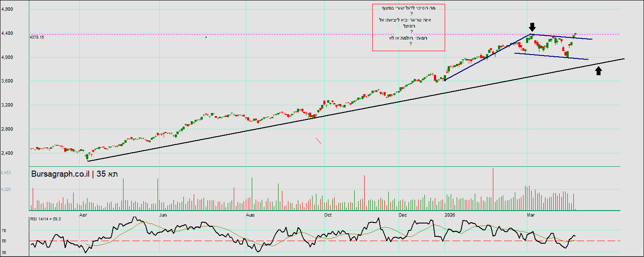Select the current price value 4378.16
This screenshot has height=257, width=644.
pos(37,37)
